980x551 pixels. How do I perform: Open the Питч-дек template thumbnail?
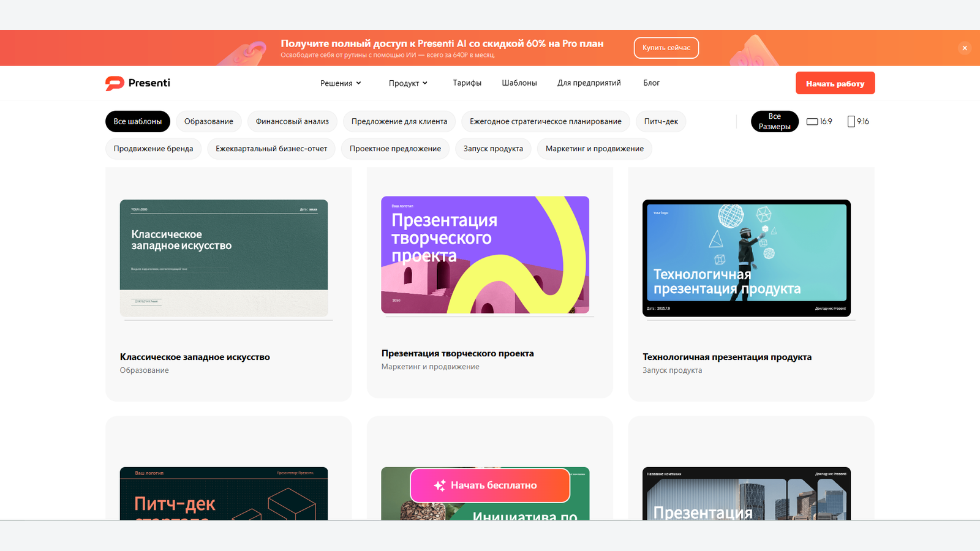pyautogui.click(x=224, y=493)
